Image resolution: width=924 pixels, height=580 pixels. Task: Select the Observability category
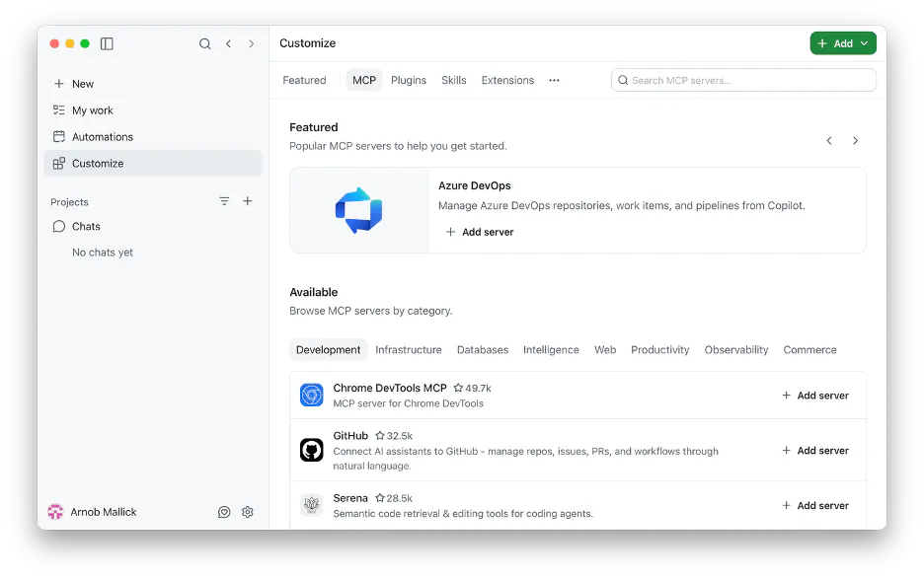pos(736,350)
